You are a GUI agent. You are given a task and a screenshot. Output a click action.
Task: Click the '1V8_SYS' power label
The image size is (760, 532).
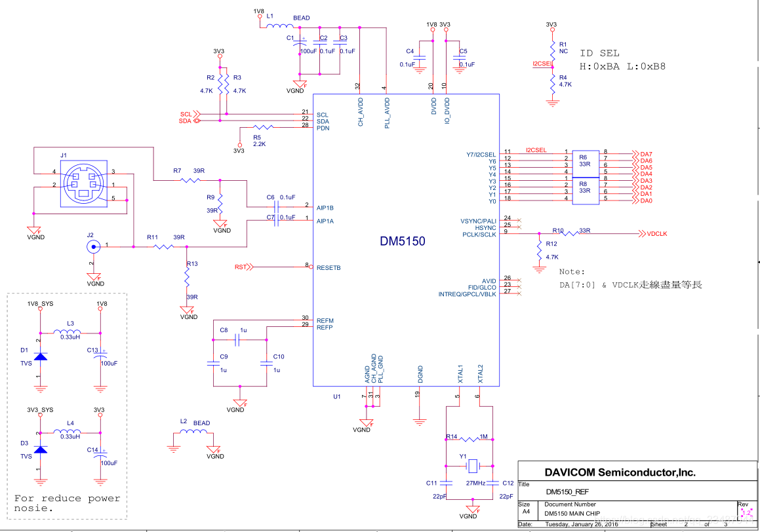[x=40, y=303]
